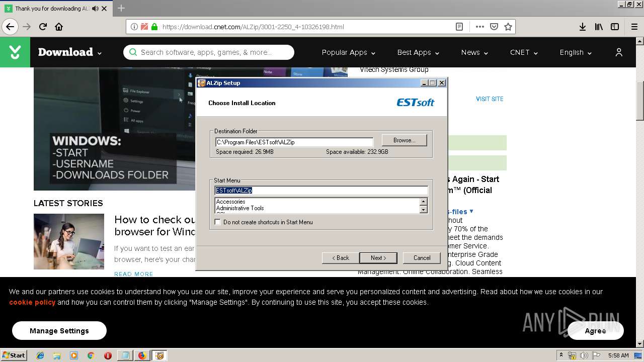Open the Firefox Library menu
This screenshot has height=362, width=644.
599,27
